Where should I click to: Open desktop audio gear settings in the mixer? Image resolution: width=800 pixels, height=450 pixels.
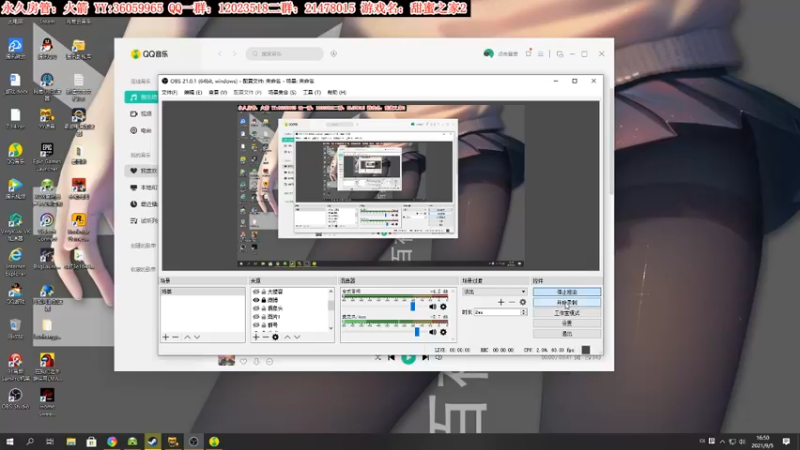tap(443, 307)
